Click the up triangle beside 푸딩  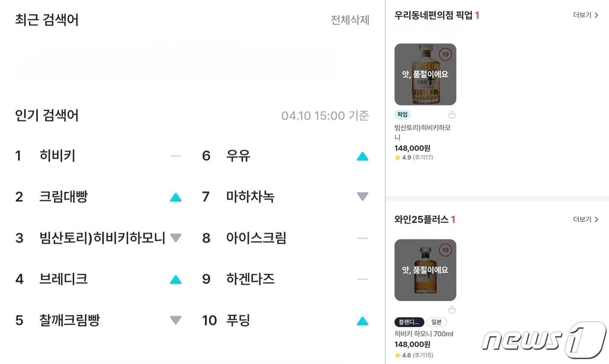click(362, 321)
